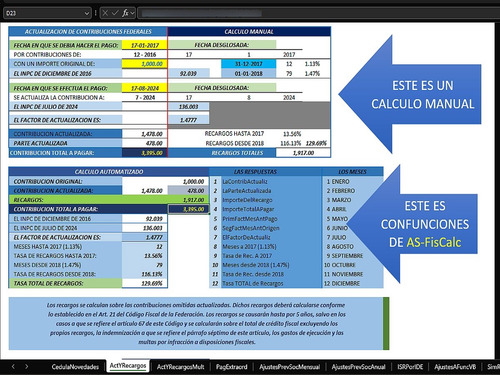Image resolution: width=500 pixels, height=375 pixels.
Task: Select the ACTUALIZACION DE CONTRIBUCIONES FEDERALES header
Action: tap(88, 31)
